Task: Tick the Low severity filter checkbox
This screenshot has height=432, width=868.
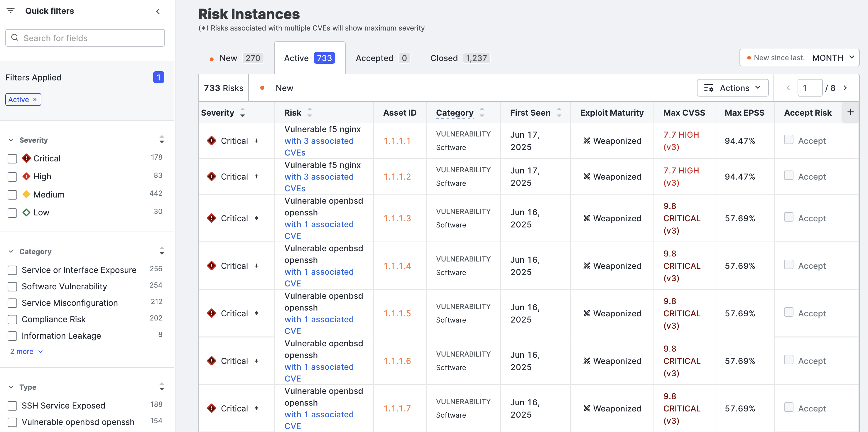Action: (x=12, y=213)
